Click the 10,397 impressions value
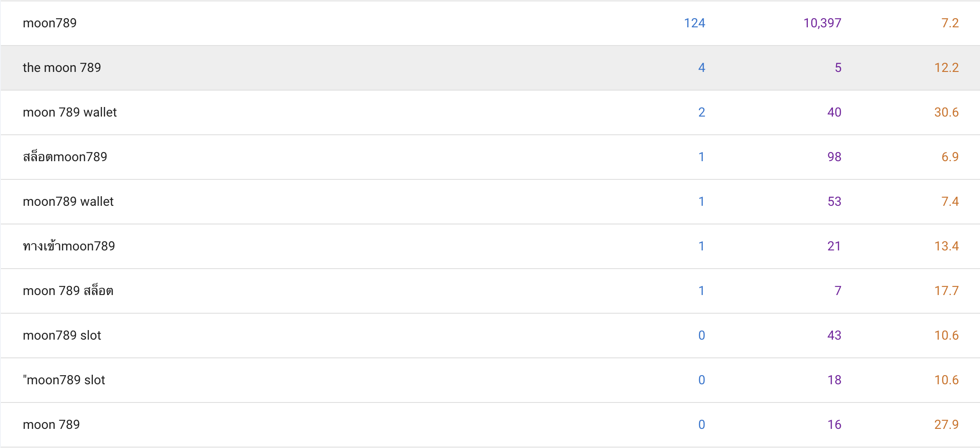The image size is (980, 448). click(822, 23)
